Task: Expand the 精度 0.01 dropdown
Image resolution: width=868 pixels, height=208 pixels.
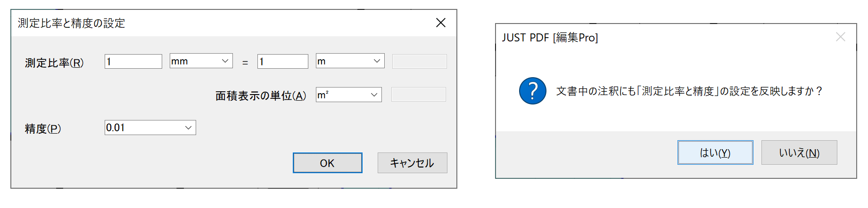Action: tap(150, 128)
